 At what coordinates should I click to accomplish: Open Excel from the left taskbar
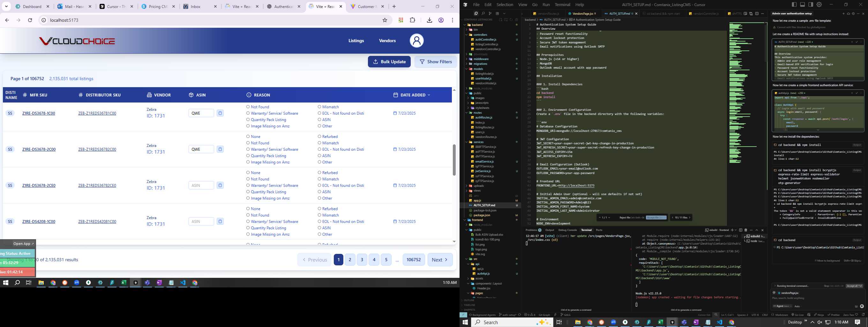click(124, 283)
